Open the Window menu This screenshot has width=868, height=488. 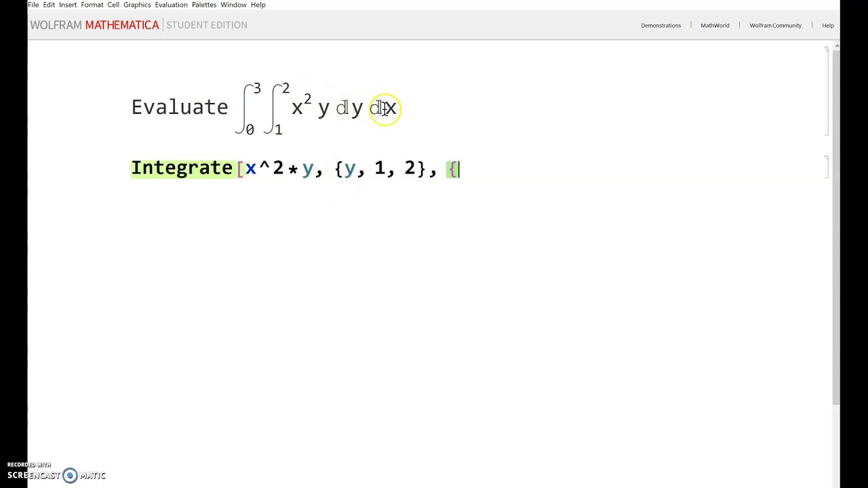click(x=233, y=5)
